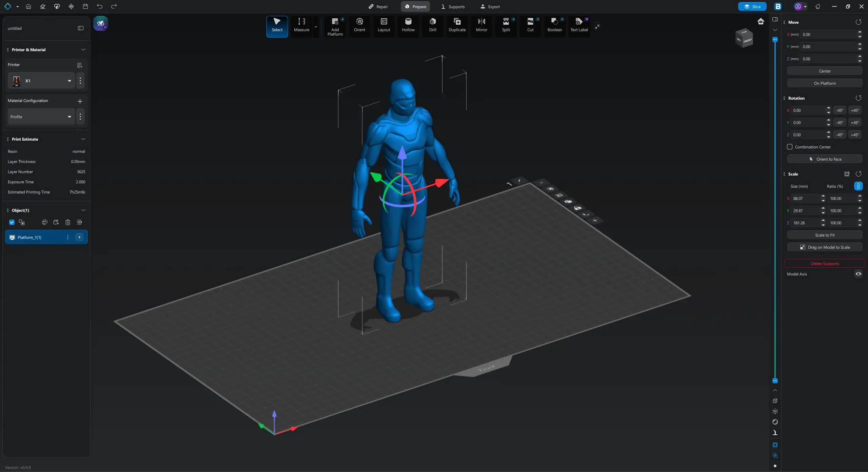Open material Profile options menu

tap(80, 117)
